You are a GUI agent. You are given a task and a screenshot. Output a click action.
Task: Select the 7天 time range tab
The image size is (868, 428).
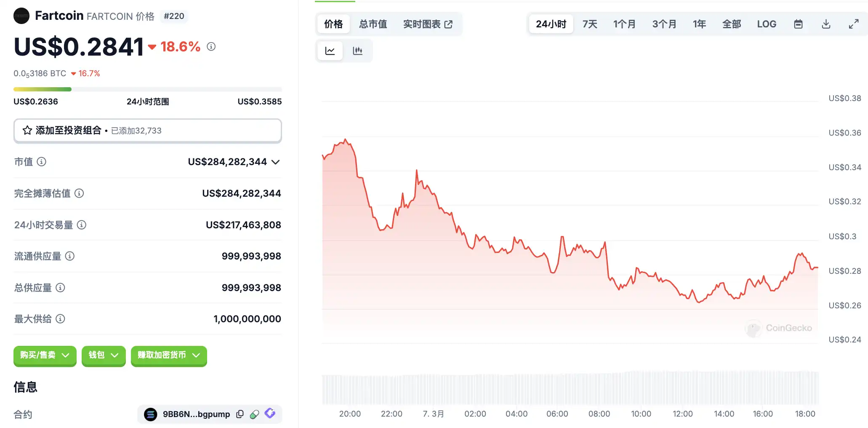click(590, 24)
